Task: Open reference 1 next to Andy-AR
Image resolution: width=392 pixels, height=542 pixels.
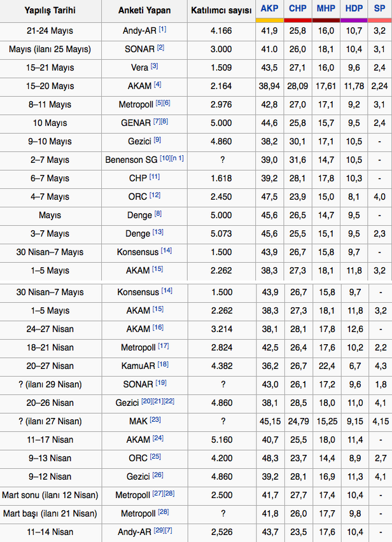Action: pyautogui.click(x=162, y=29)
